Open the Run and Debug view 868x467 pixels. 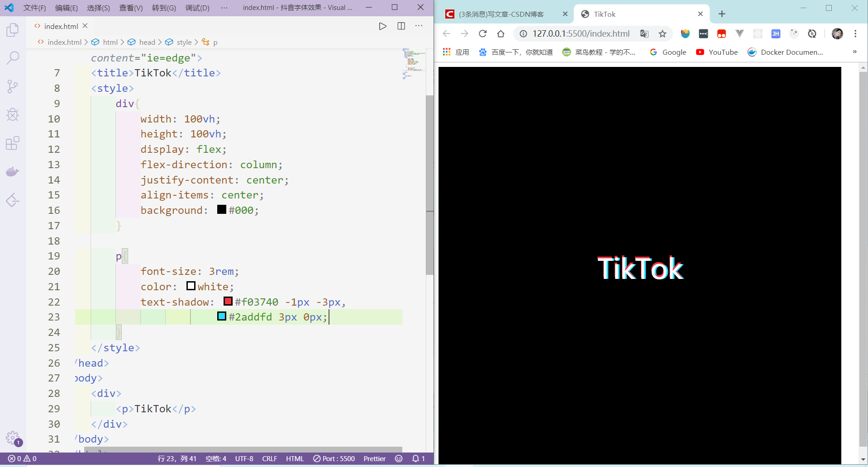(x=13, y=115)
